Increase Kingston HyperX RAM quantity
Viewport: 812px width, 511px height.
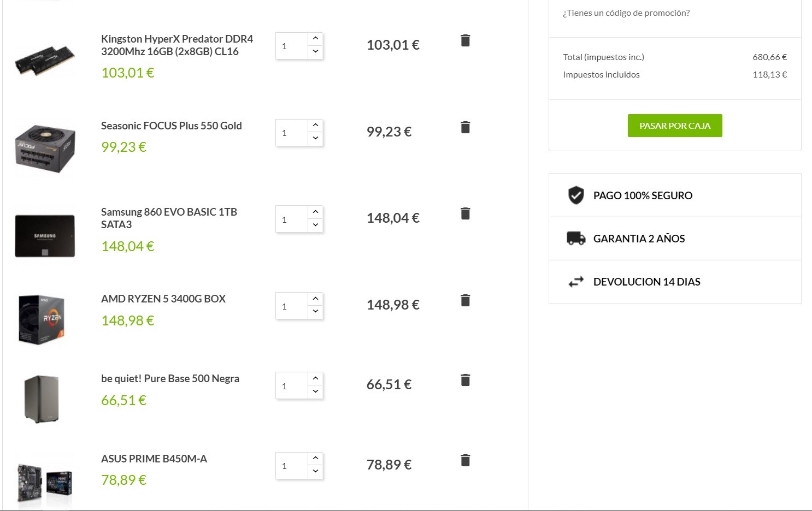(315, 39)
